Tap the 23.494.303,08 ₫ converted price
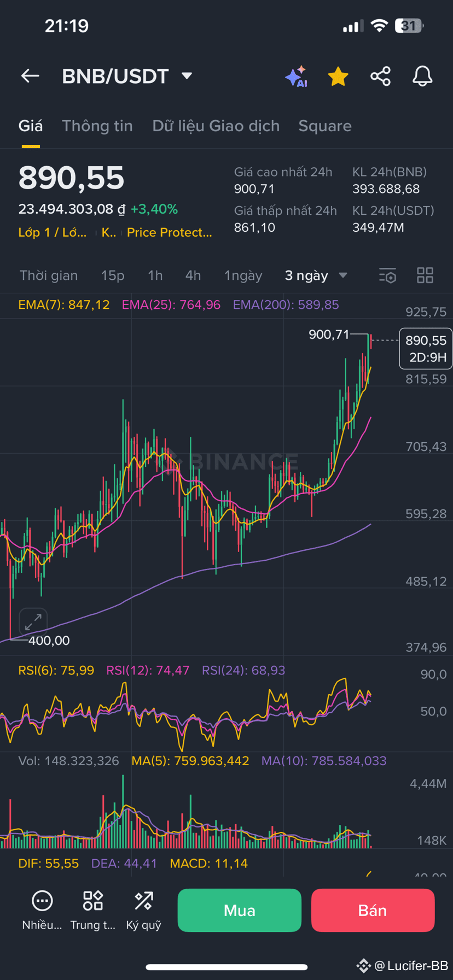The image size is (453, 980). pos(72,209)
